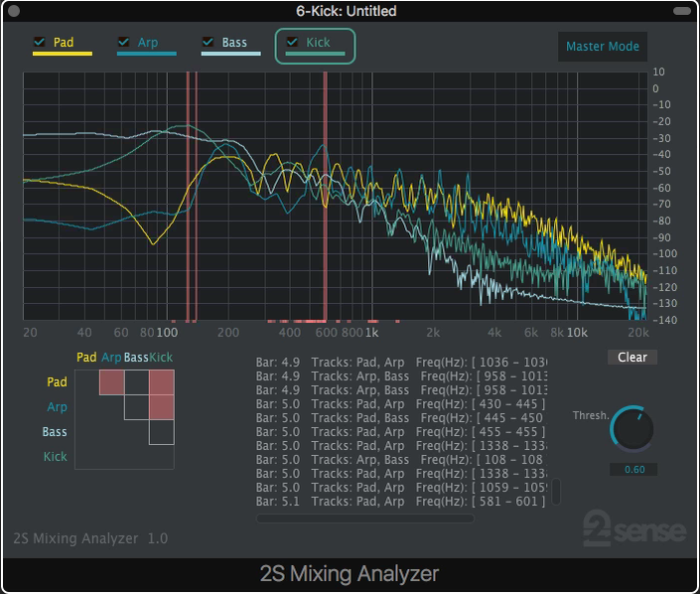Click the collision log horizontal scrollbar
Image resolution: width=700 pixels, height=594 pixels.
[x=364, y=518]
